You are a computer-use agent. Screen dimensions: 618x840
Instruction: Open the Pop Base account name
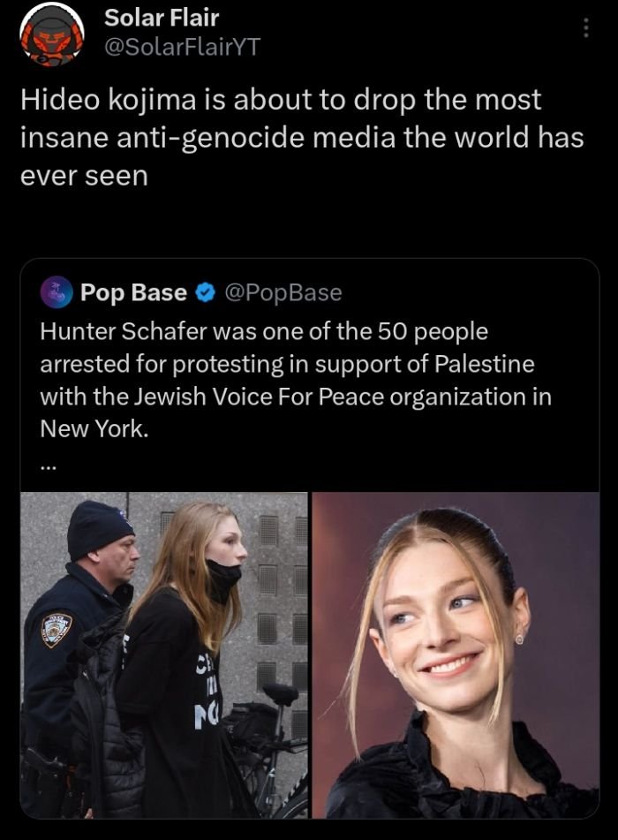(133, 292)
